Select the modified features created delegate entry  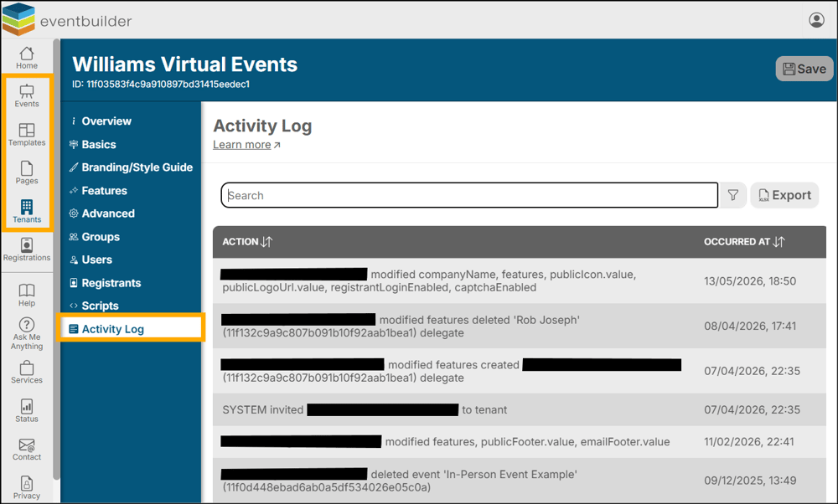[x=520, y=371]
